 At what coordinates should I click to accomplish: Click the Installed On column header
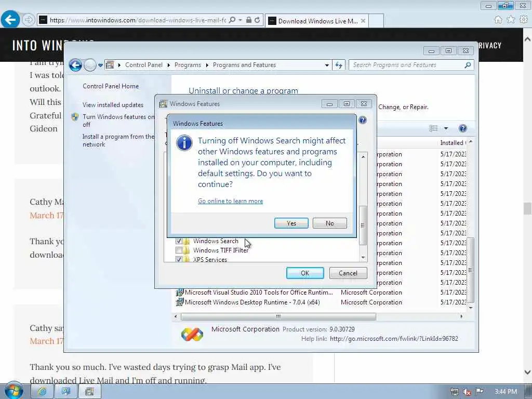click(453, 143)
